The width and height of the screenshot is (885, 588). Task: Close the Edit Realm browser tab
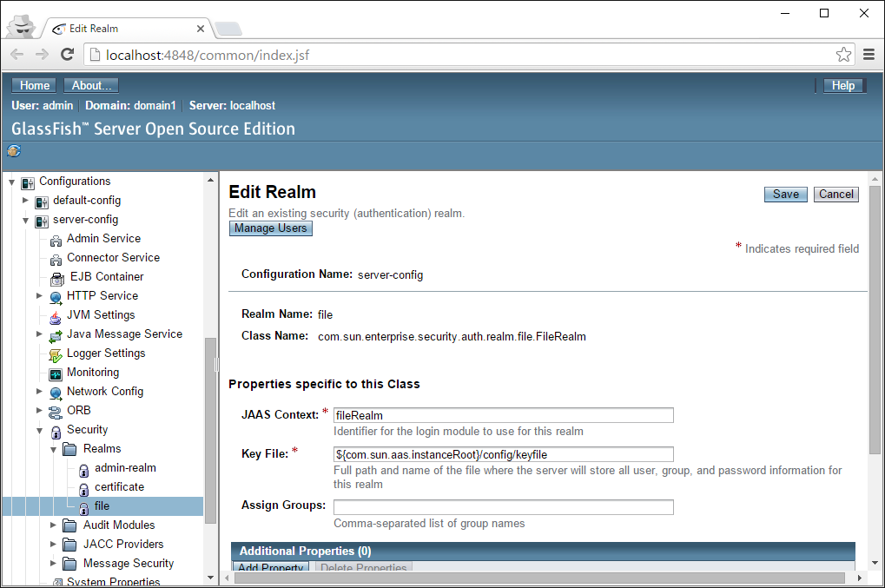click(x=201, y=28)
